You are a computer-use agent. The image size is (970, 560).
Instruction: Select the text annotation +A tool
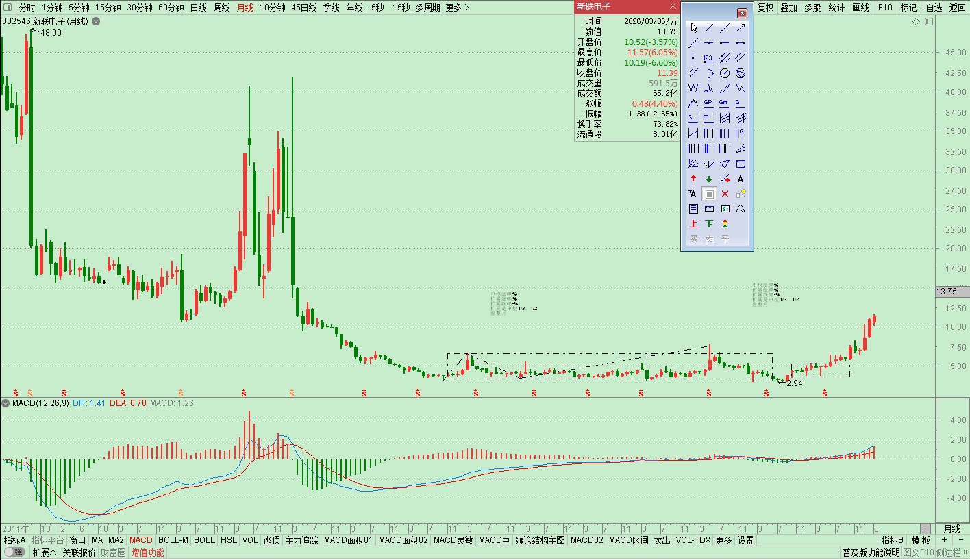tap(693, 194)
